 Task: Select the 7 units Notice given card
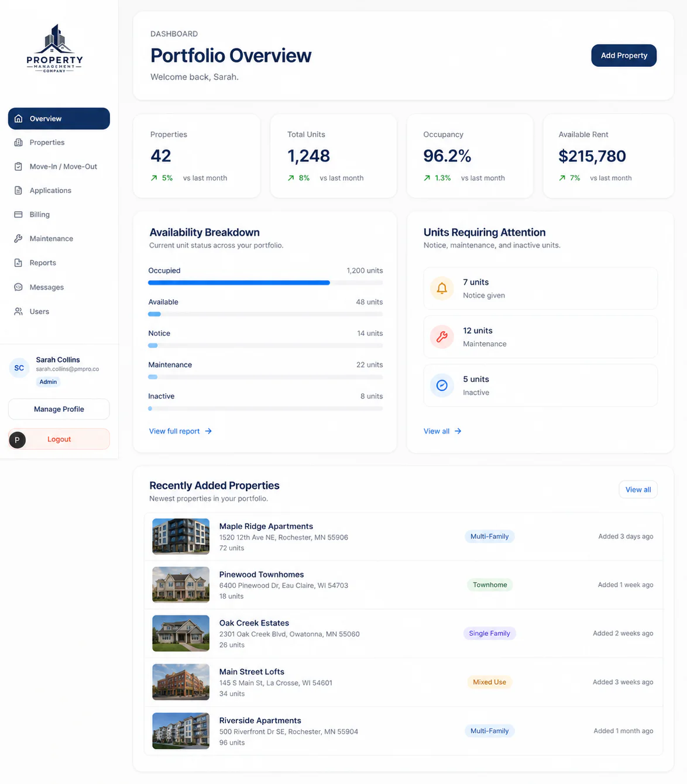[541, 288]
